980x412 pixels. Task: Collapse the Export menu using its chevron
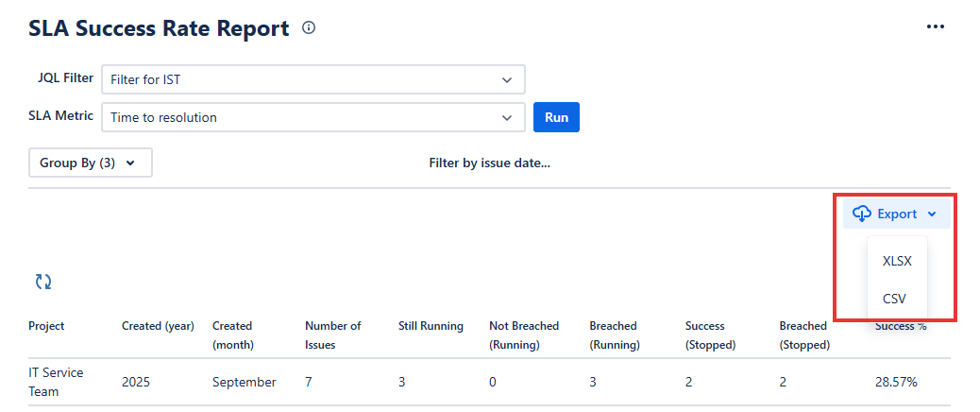point(932,215)
